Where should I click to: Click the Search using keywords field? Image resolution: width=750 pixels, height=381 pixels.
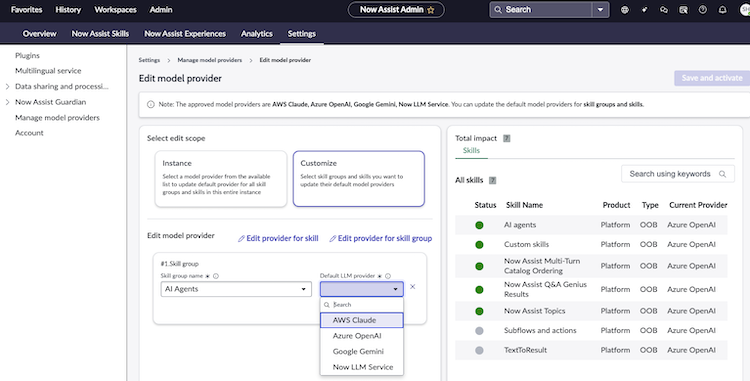tap(678, 174)
